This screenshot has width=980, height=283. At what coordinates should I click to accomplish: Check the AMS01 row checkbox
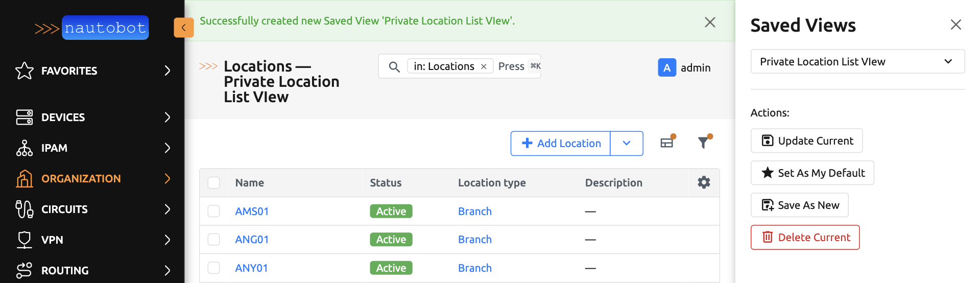pos(213,211)
